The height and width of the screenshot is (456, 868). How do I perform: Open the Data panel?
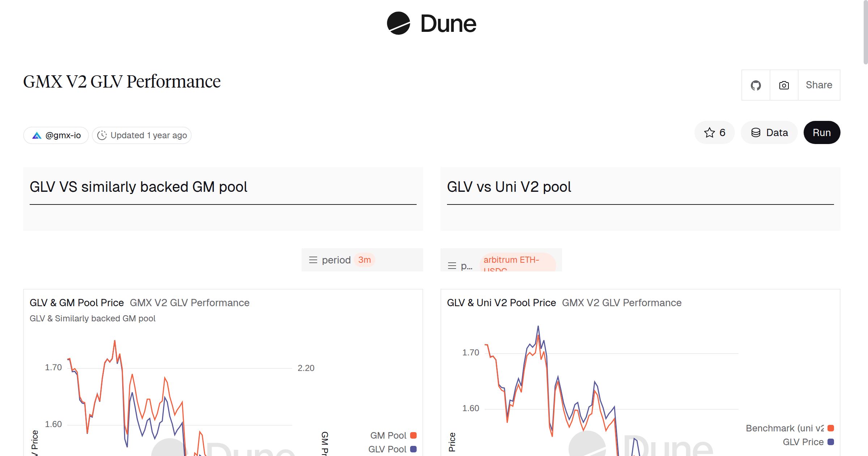(x=769, y=132)
